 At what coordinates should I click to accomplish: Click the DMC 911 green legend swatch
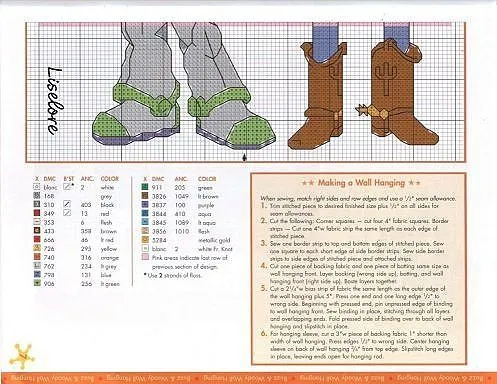click(x=145, y=188)
